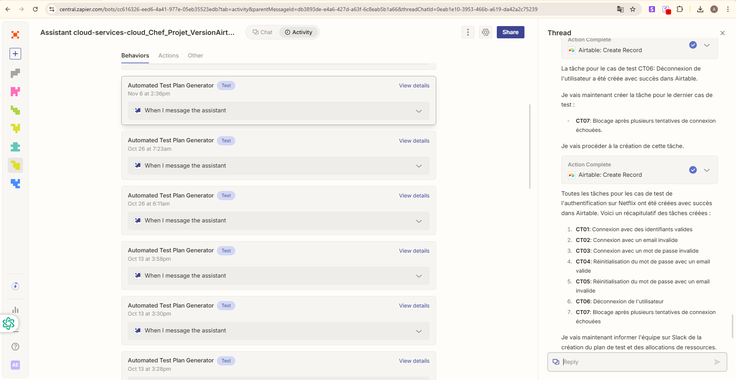Viewport: 736px width, 380px height.
Task: Click the Share button
Action: 510,32
